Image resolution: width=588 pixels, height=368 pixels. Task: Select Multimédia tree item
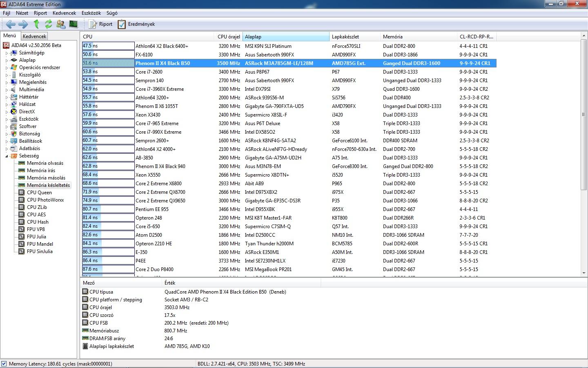point(31,90)
